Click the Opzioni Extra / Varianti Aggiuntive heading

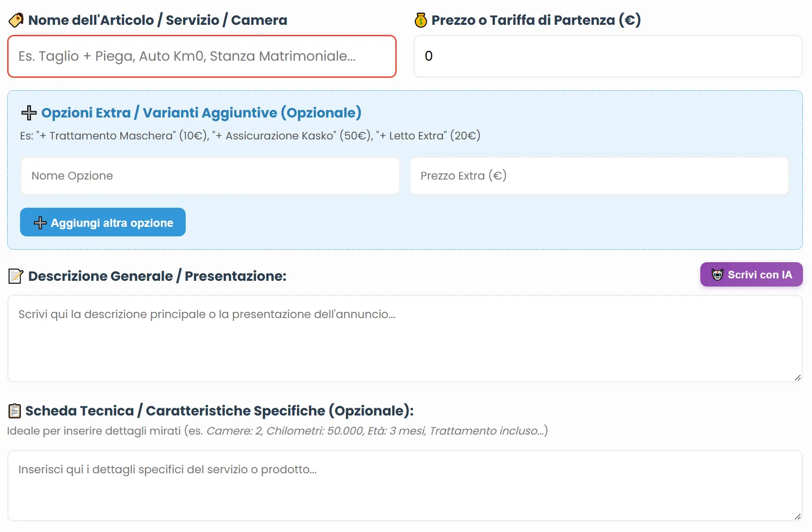click(x=201, y=113)
